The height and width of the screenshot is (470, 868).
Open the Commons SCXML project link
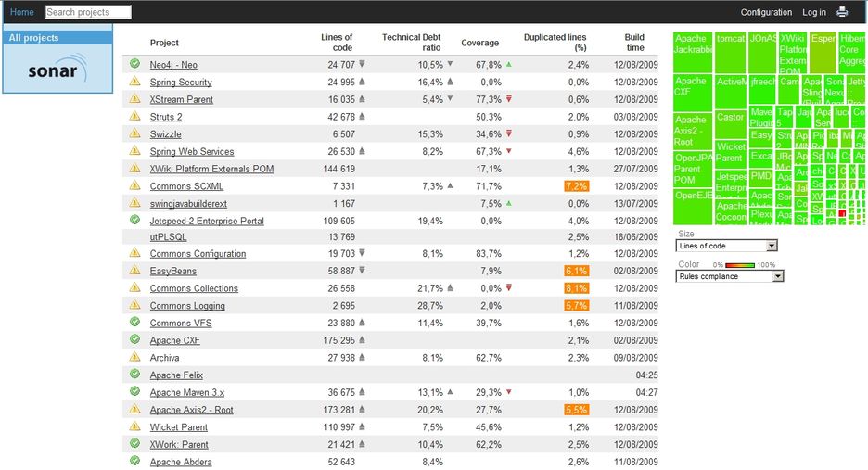186,186
